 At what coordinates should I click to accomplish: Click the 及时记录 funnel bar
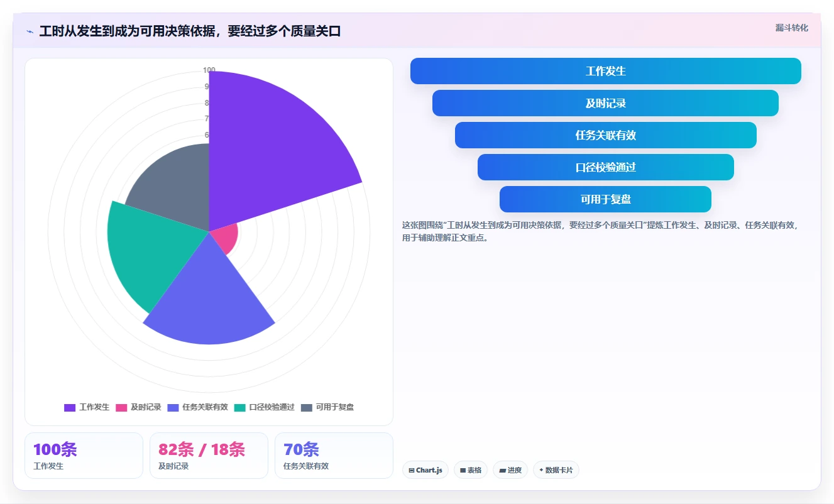[606, 103]
